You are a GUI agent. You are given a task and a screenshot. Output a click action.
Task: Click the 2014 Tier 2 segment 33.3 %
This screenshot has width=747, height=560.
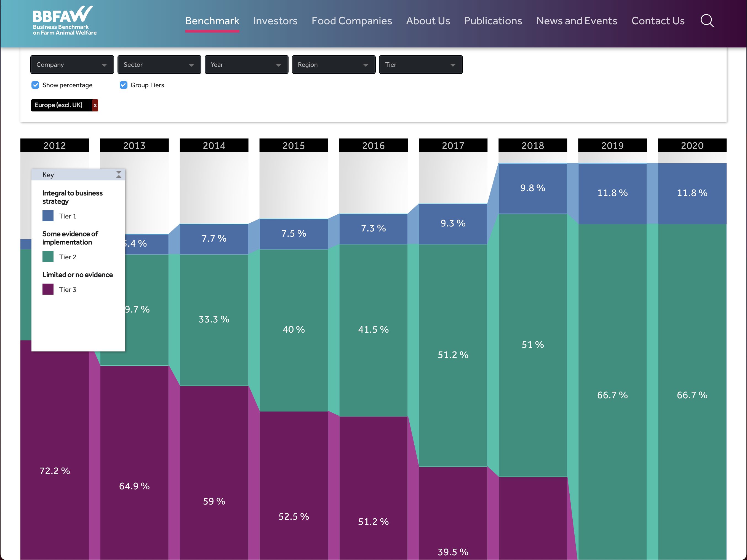(x=214, y=319)
